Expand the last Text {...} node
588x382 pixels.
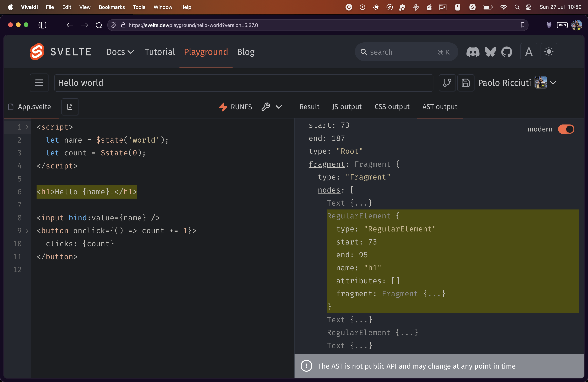(x=349, y=346)
